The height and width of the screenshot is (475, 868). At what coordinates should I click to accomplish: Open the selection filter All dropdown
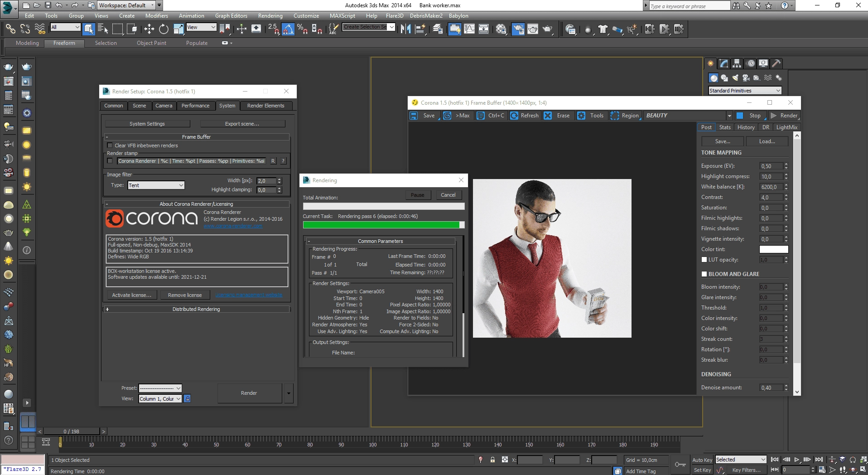click(x=65, y=27)
